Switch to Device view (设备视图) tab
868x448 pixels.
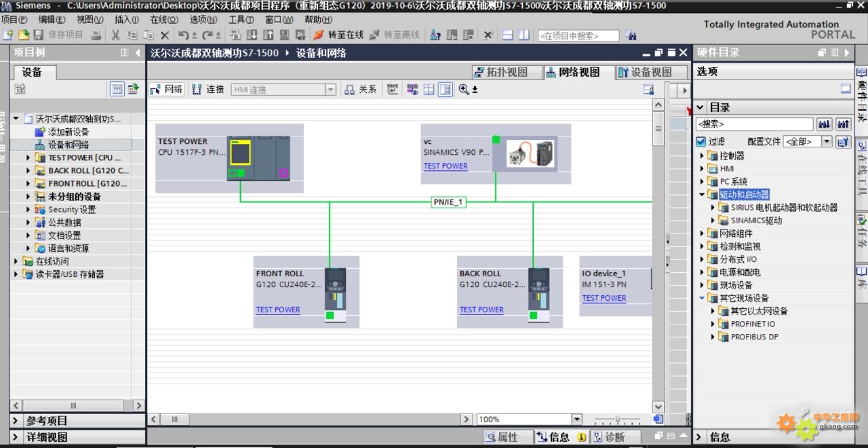click(652, 72)
